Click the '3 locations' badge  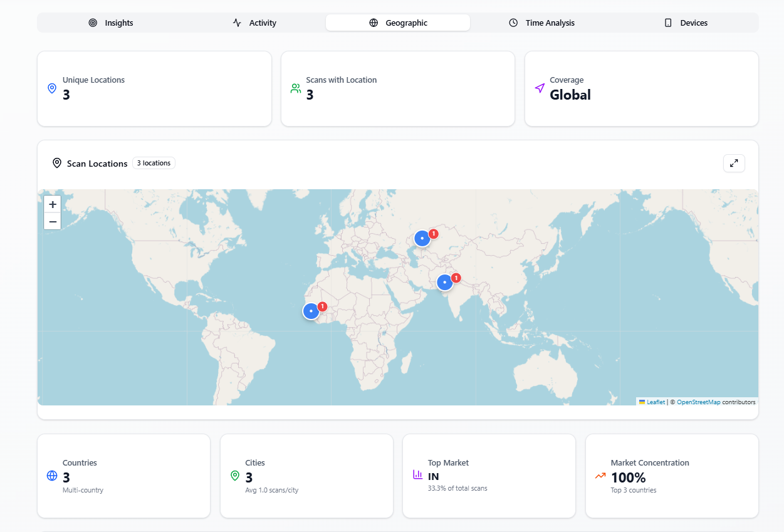tap(154, 163)
